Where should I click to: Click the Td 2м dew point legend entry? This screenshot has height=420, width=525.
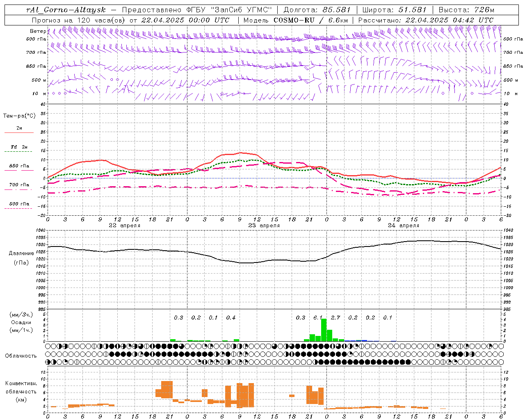click(19, 147)
